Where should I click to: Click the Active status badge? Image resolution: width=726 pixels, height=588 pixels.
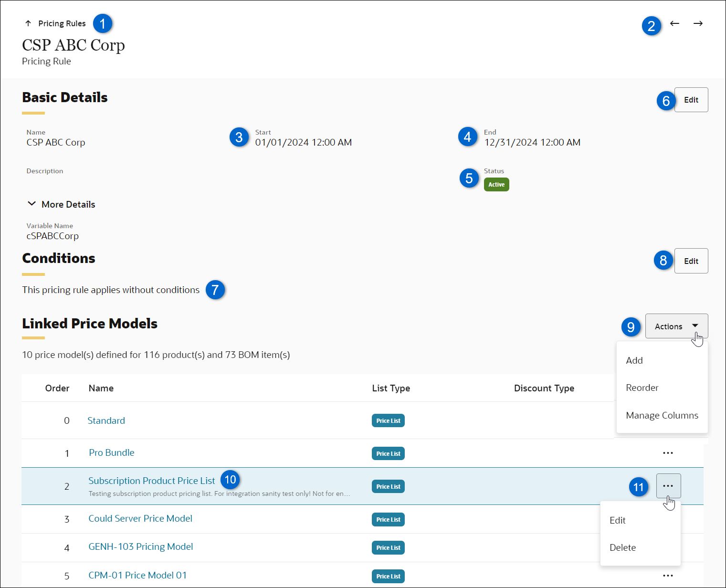[x=496, y=184]
